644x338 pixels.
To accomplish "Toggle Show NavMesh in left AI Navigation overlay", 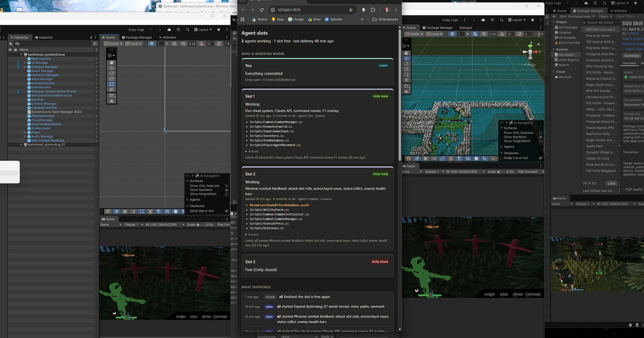I will point(226,190).
